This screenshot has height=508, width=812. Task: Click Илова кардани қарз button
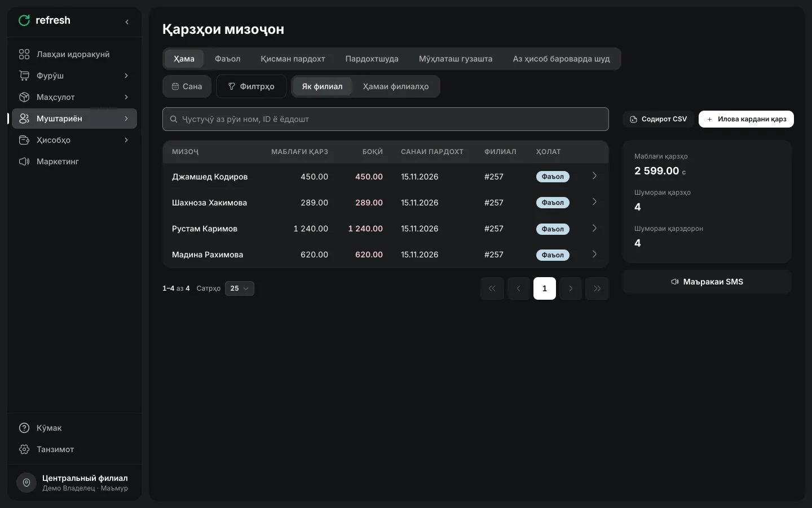pyautogui.click(x=746, y=119)
